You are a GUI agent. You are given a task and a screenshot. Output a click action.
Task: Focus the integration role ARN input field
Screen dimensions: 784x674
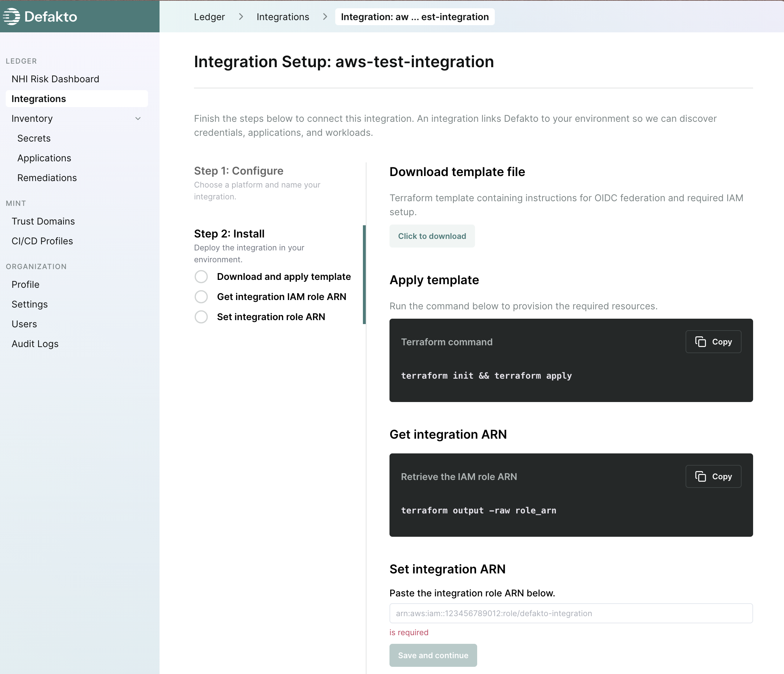click(x=571, y=613)
